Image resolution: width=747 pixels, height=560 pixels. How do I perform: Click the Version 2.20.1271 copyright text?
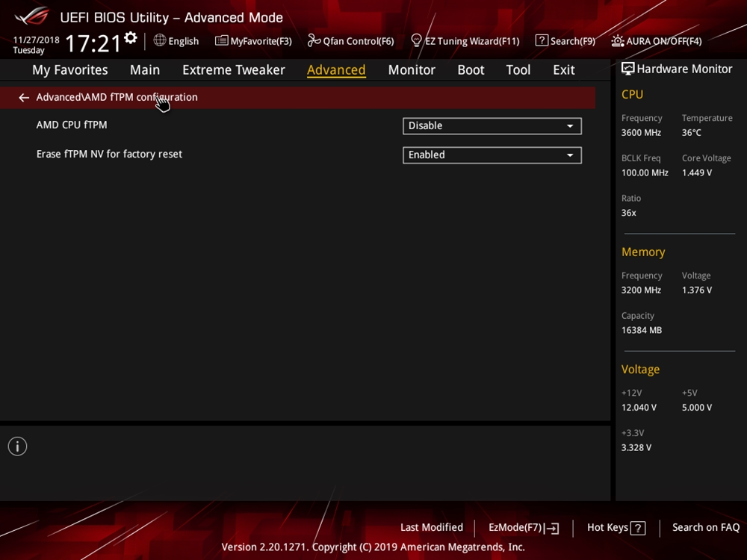point(373,547)
